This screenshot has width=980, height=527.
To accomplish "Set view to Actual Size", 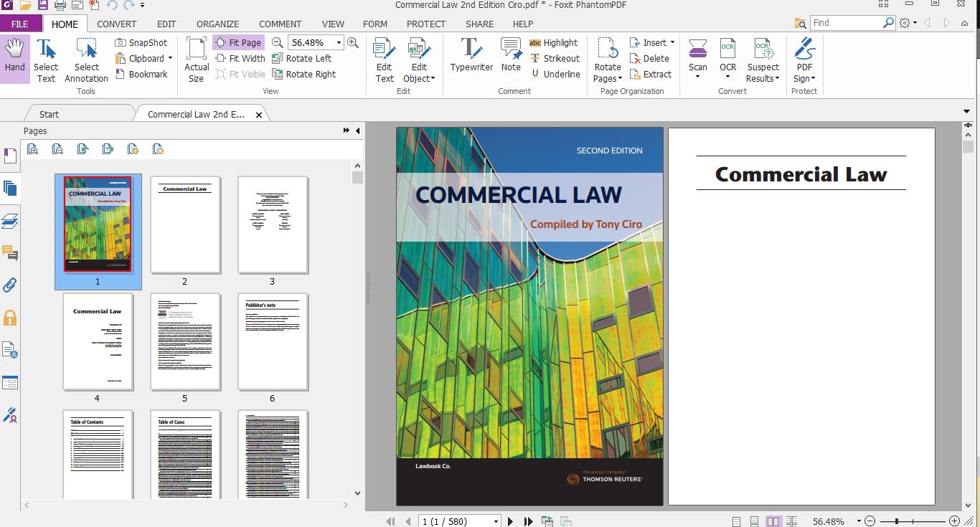I will 197,60.
